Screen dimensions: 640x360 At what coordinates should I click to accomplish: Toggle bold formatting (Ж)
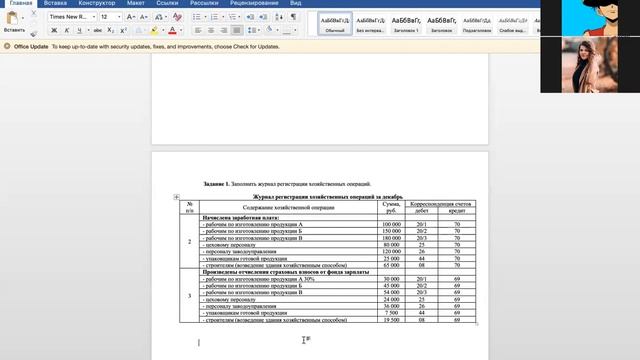tap(54, 30)
